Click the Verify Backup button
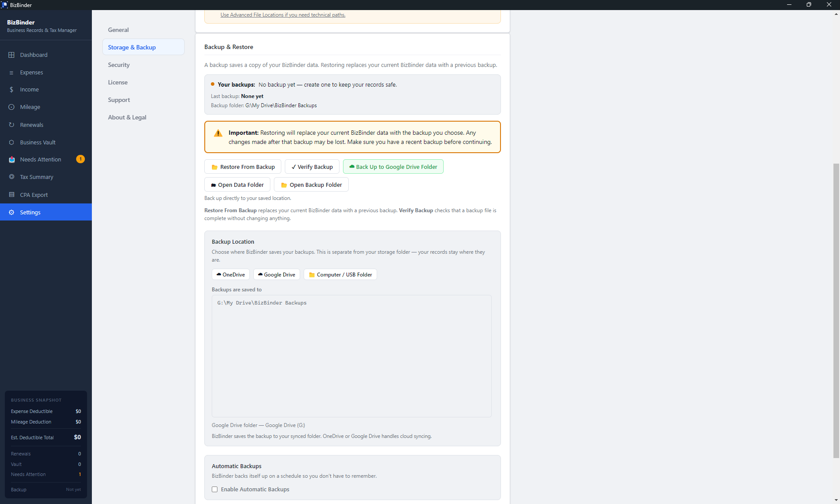This screenshot has height=504, width=840. 312,167
